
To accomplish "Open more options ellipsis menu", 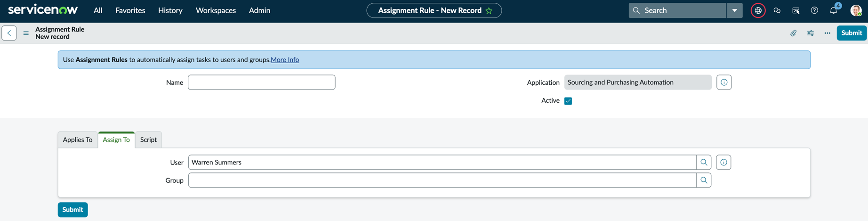I will (x=828, y=33).
